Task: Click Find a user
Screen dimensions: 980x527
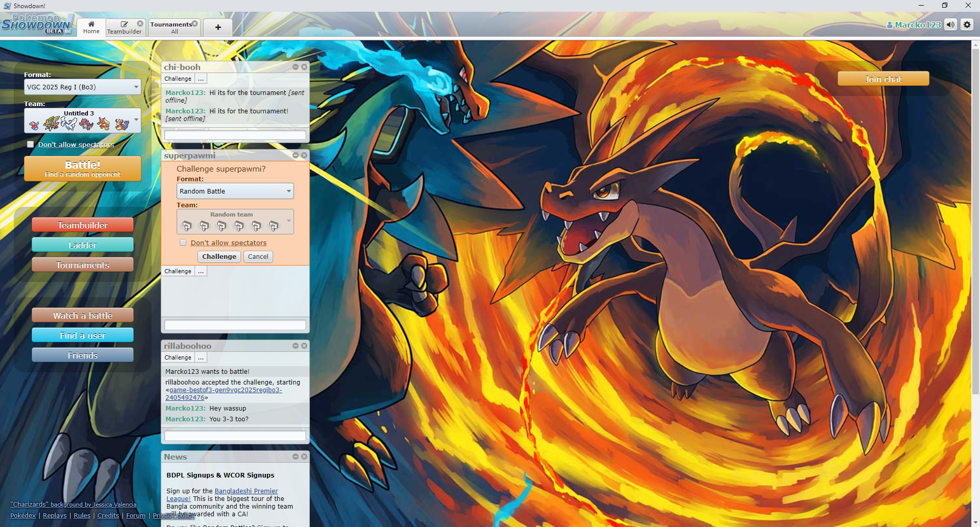Action: coord(83,336)
